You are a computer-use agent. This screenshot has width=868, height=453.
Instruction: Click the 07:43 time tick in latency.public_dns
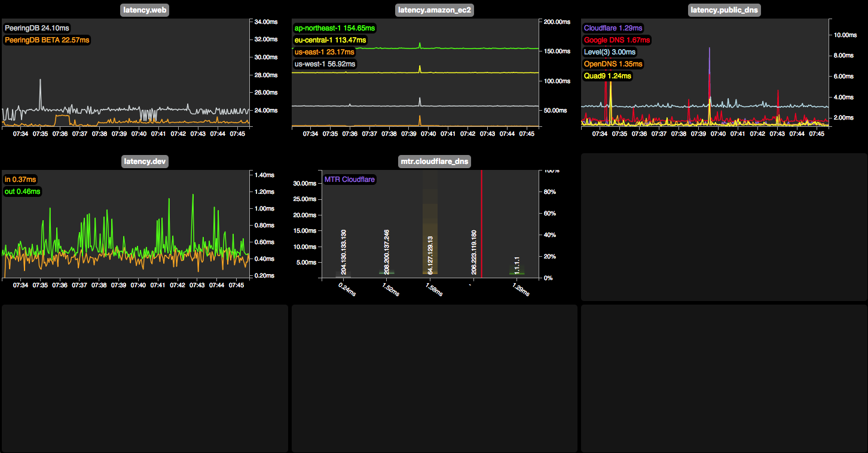coord(777,134)
